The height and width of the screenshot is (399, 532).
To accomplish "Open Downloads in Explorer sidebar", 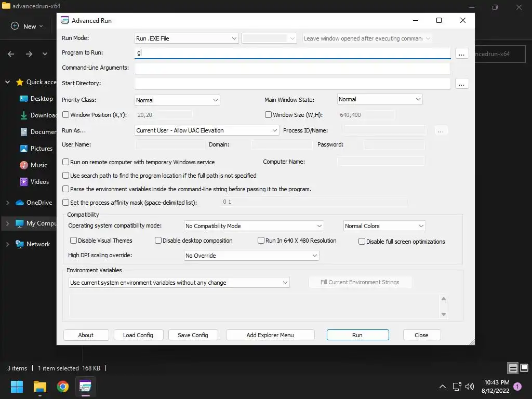I will tap(38, 115).
